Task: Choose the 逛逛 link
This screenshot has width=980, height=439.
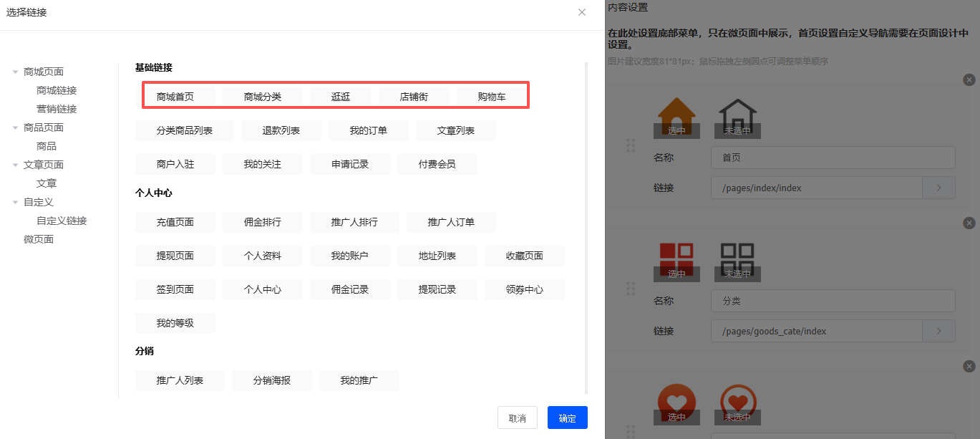Action: coord(341,97)
